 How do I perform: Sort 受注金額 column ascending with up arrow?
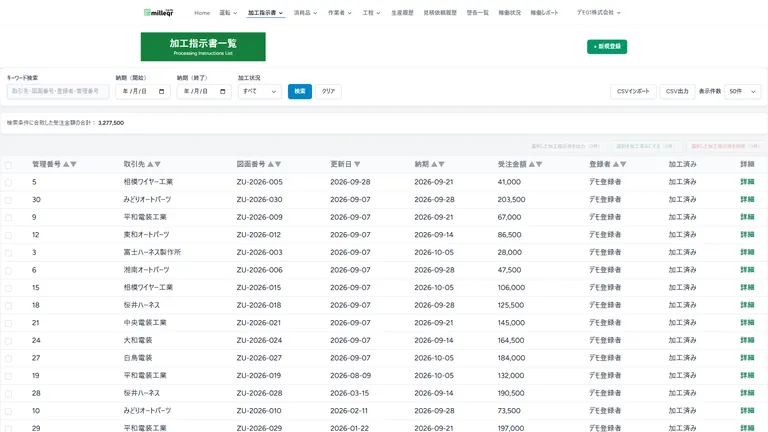532,164
